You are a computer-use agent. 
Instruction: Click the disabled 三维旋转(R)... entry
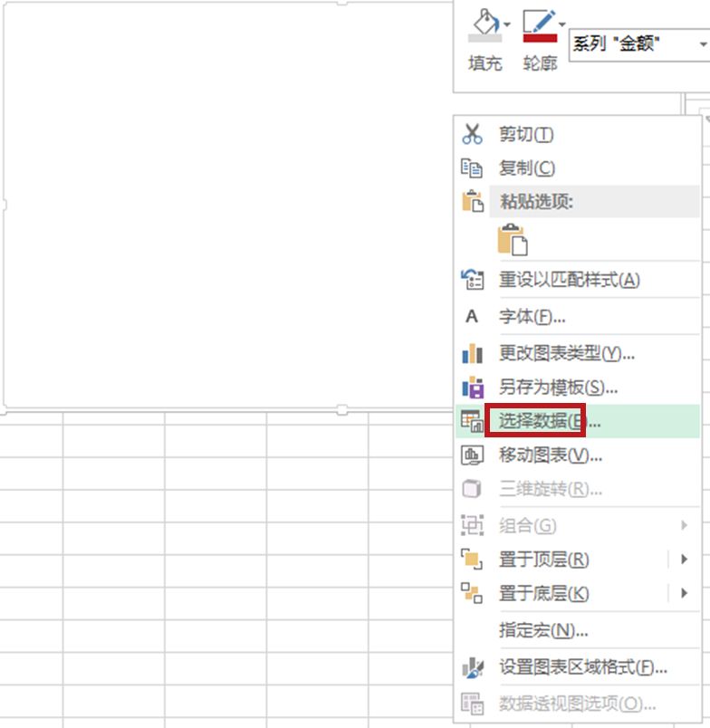(578, 489)
